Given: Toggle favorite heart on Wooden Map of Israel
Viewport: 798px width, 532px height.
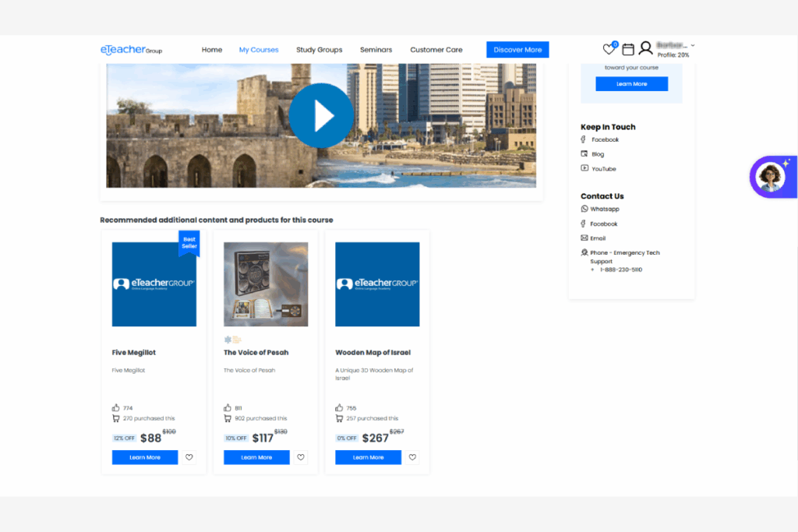Looking at the screenshot, I should (412, 457).
